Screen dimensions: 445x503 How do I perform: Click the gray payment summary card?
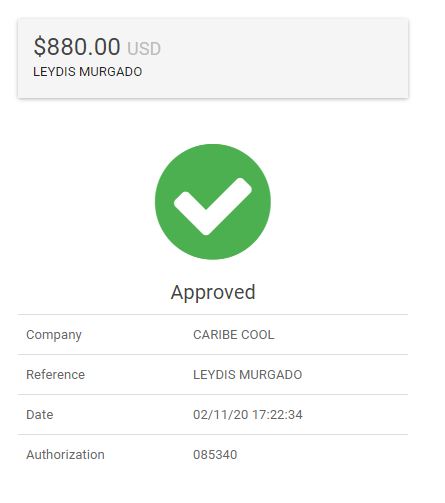click(x=213, y=58)
